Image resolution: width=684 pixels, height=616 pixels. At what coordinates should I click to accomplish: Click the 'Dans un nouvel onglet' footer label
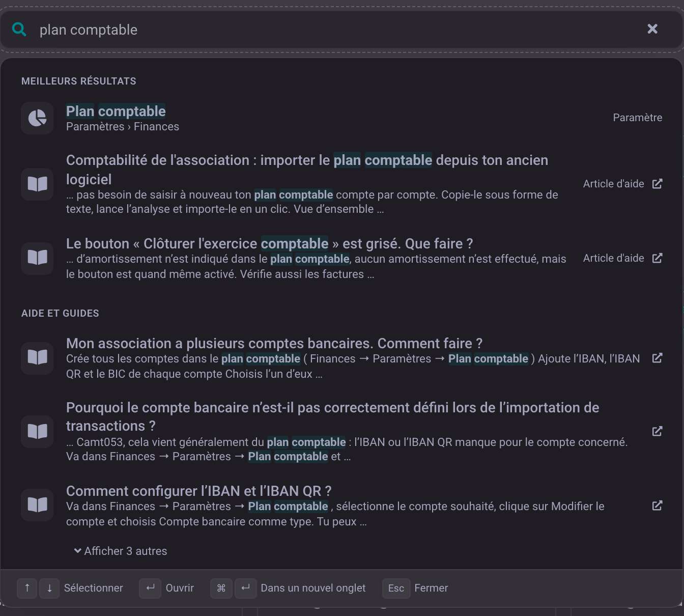(313, 588)
